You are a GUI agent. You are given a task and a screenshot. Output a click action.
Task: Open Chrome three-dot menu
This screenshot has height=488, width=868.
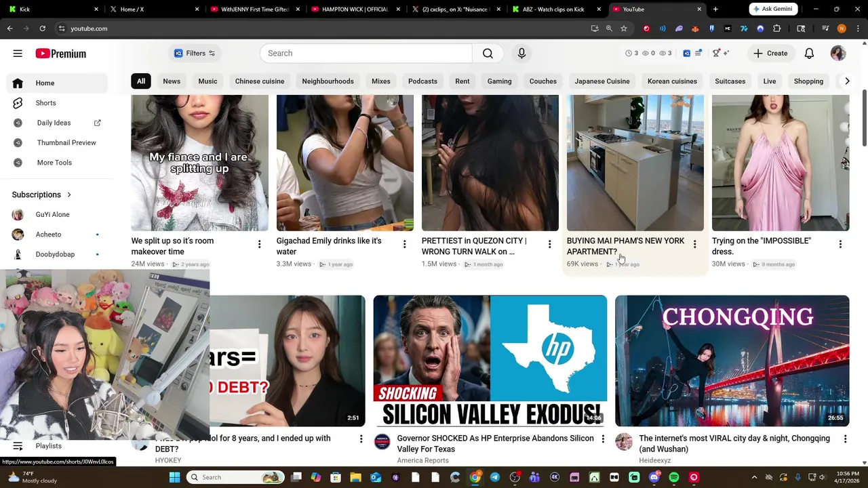coord(858,28)
